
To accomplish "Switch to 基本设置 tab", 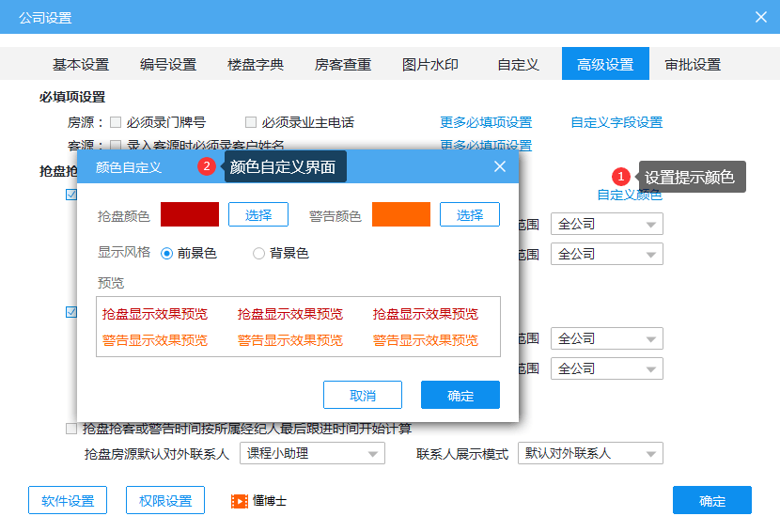I will [81, 65].
